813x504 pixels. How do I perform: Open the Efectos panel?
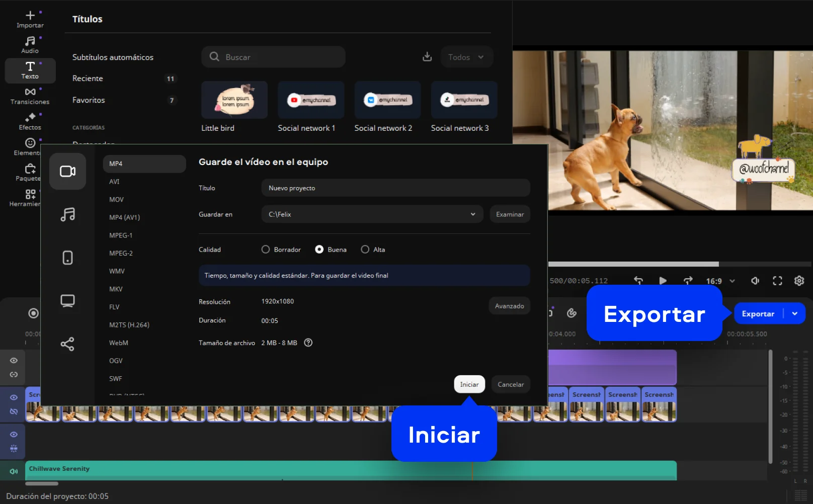pos(30,121)
